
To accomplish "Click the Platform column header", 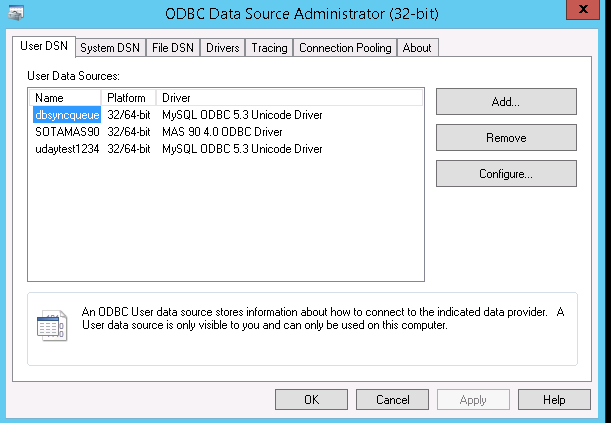I will click(x=129, y=98).
